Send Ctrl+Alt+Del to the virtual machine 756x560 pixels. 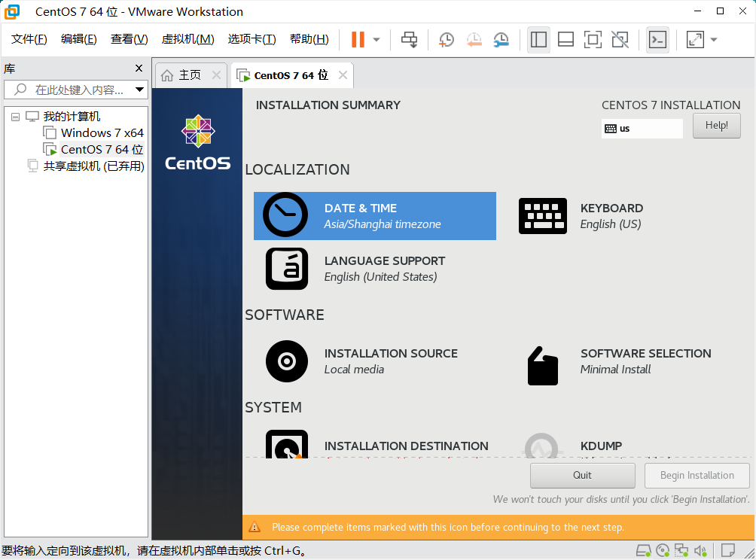(x=410, y=40)
